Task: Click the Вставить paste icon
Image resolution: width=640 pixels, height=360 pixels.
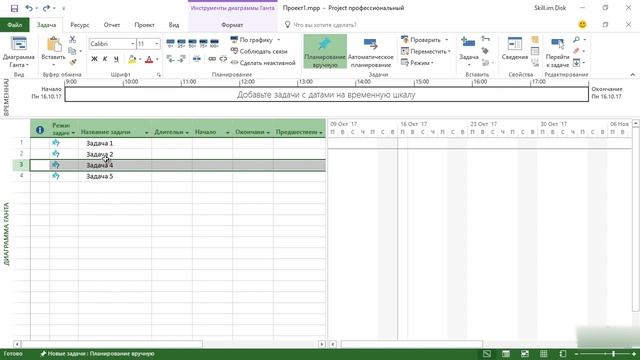Action: click(x=53, y=45)
